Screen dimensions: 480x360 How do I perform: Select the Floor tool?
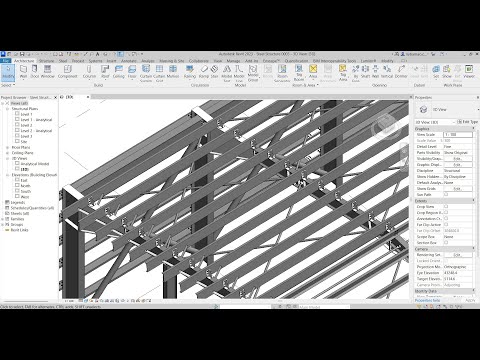132,72
